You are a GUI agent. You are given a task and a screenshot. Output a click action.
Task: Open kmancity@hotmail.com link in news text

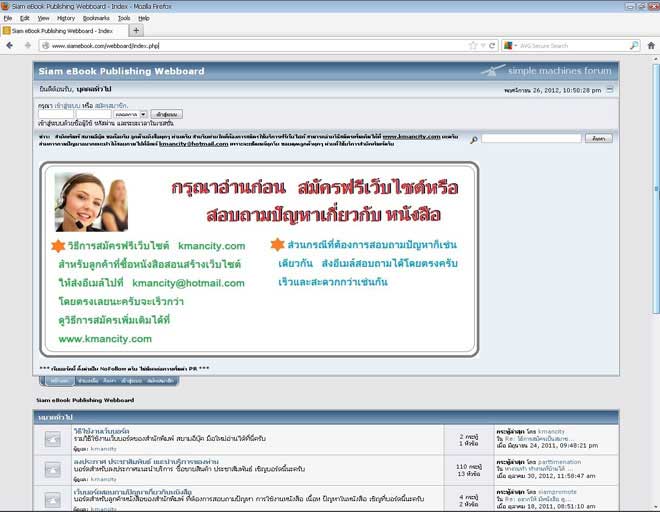(x=194, y=144)
